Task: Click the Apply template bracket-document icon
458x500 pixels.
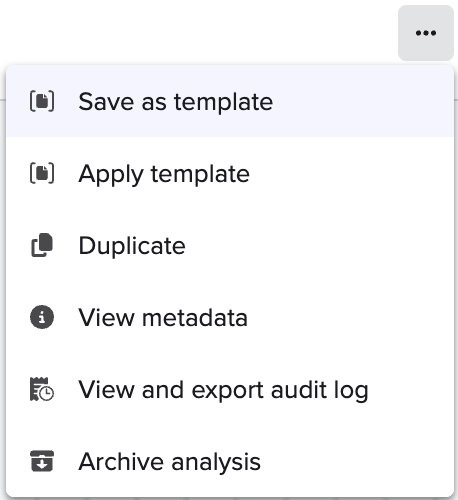Action: (x=42, y=173)
